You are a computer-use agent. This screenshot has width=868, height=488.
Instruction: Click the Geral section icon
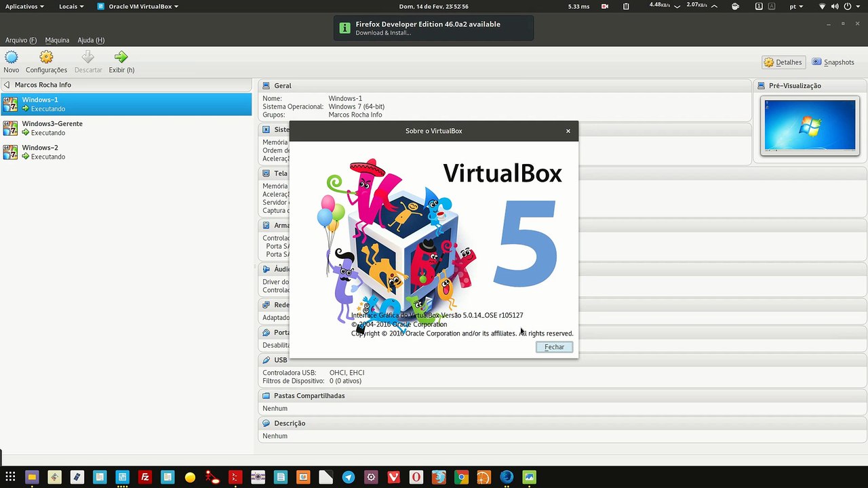267,85
